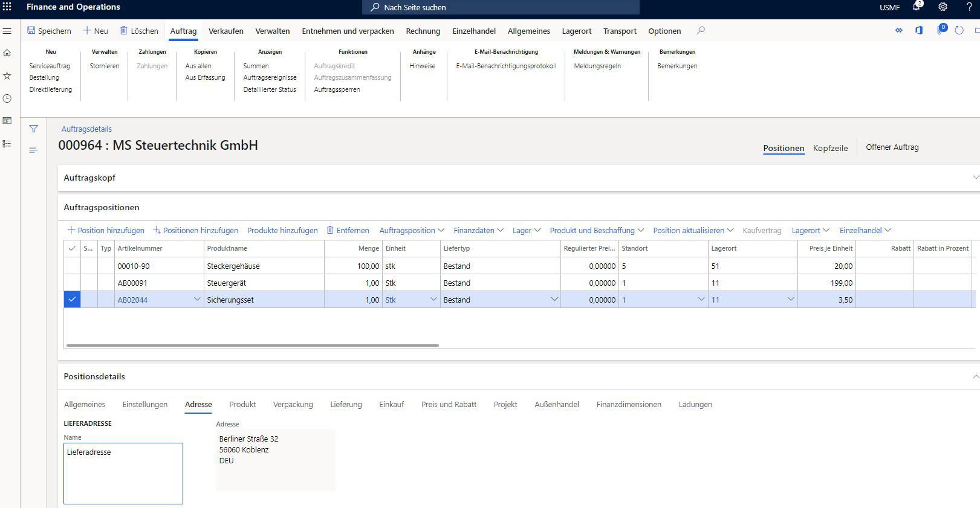The height and width of the screenshot is (508, 980).
Task: Click Hinweise under Anhänge
Action: tap(423, 66)
